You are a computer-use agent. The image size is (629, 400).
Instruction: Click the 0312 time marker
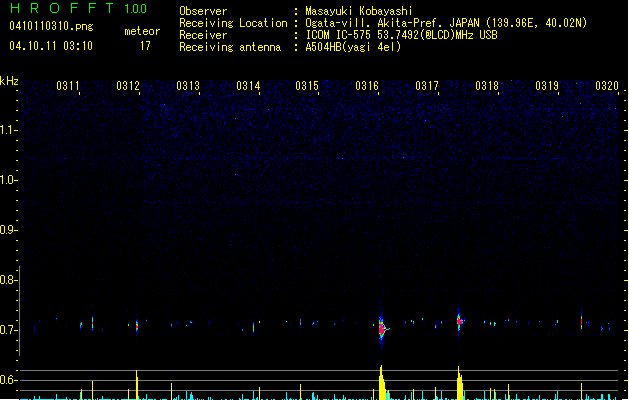tap(128, 86)
